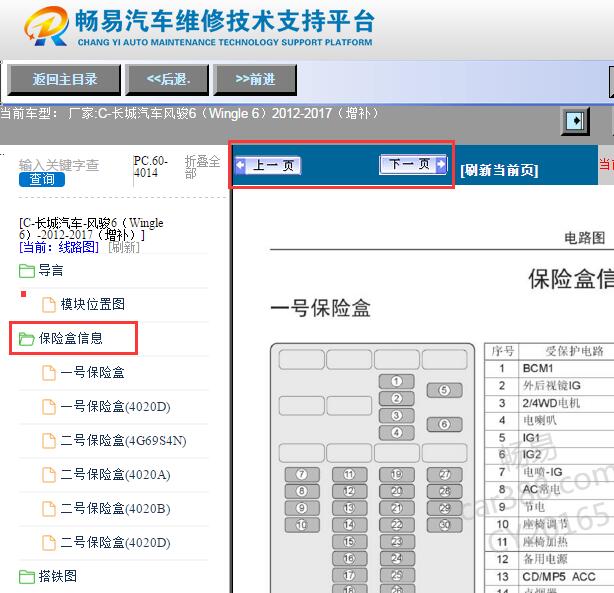Click the left arrow icon on 上一页
The width and height of the screenshot is (614, 593).
point(240,165)
